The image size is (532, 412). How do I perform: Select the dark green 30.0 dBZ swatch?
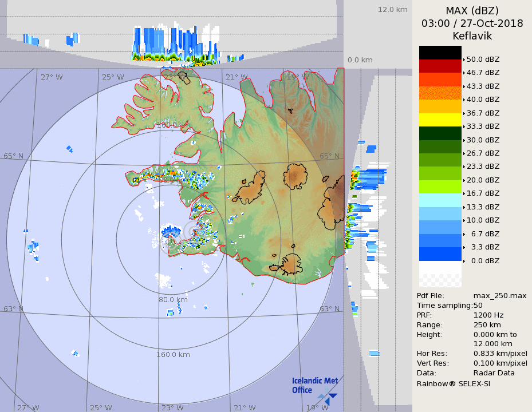pyautogui.click(x=440, y=133)
